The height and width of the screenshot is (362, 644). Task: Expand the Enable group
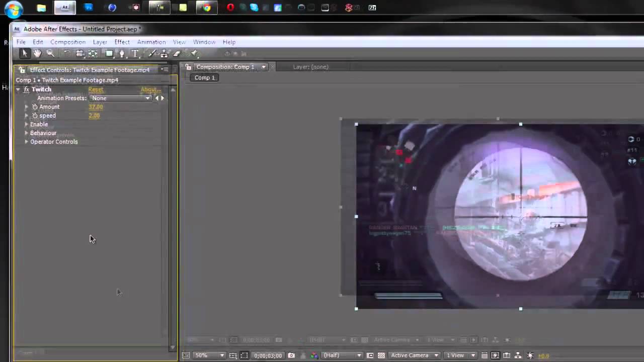click(x=26, y=124)
